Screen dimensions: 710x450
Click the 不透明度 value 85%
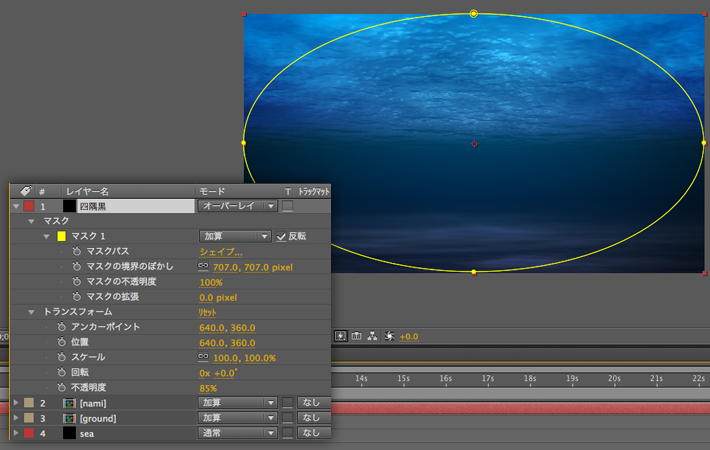pyautogui.click(x=208, y=388)
